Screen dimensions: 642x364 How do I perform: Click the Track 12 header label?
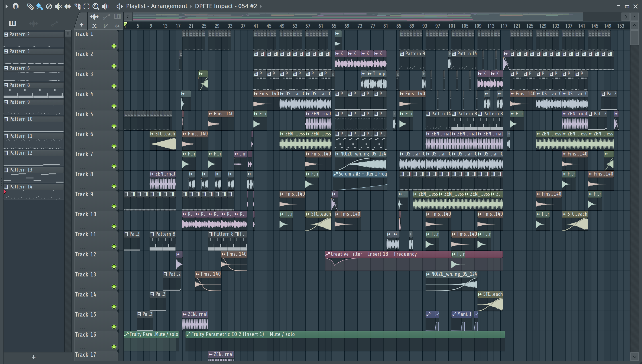pos(85,254)
